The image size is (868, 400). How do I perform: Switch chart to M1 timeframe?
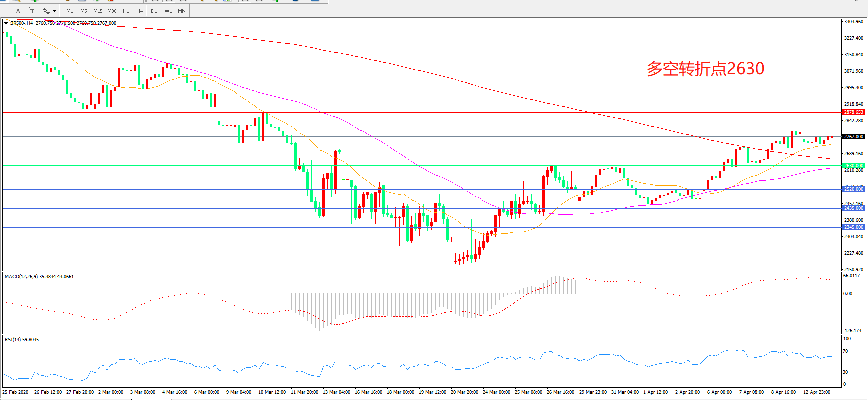click(x=70, y=11)
